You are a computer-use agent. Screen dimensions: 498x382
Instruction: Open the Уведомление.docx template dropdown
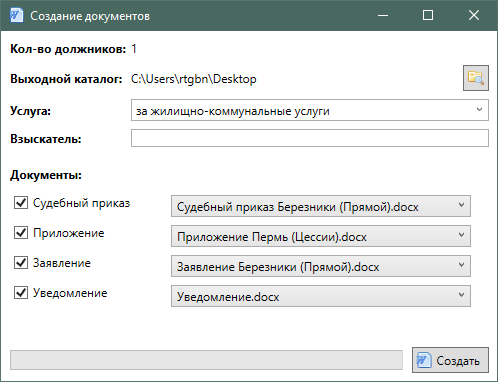321,296
